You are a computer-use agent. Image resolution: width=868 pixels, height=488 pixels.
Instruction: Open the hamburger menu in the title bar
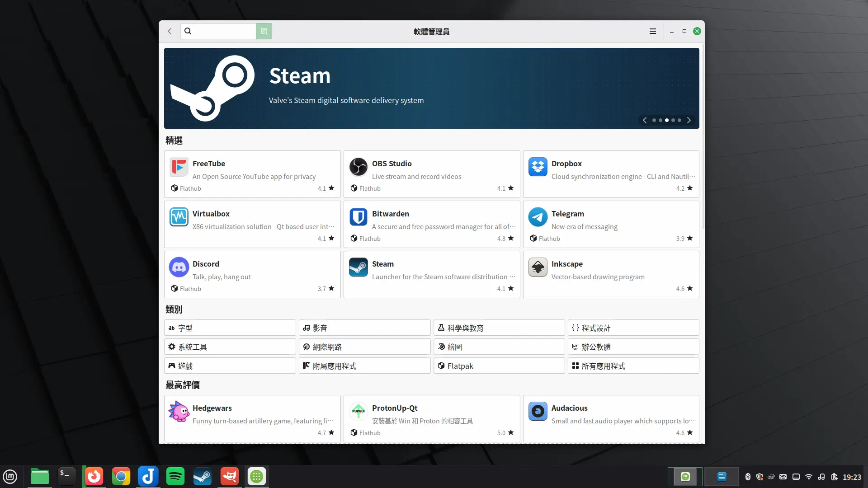[652, 31]
